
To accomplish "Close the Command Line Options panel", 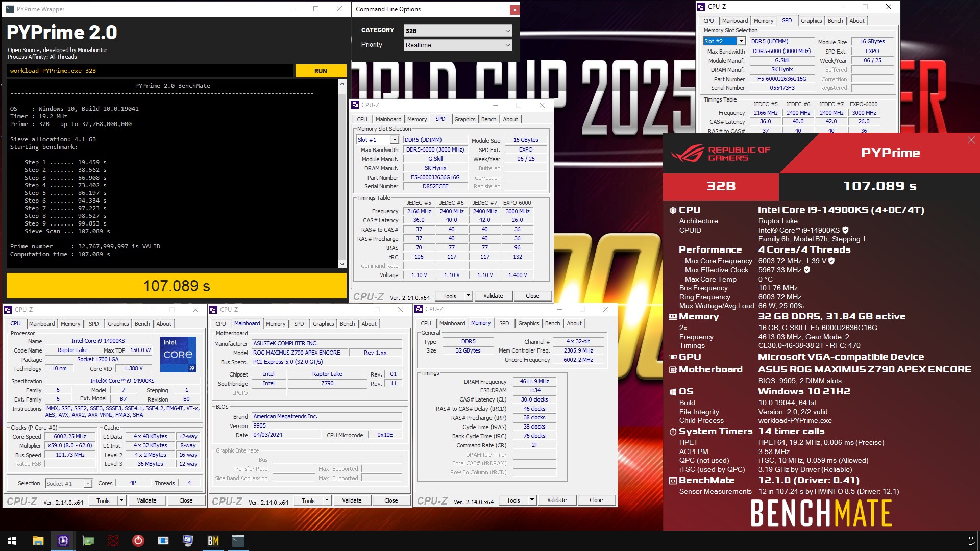I will tap(514, 10).
